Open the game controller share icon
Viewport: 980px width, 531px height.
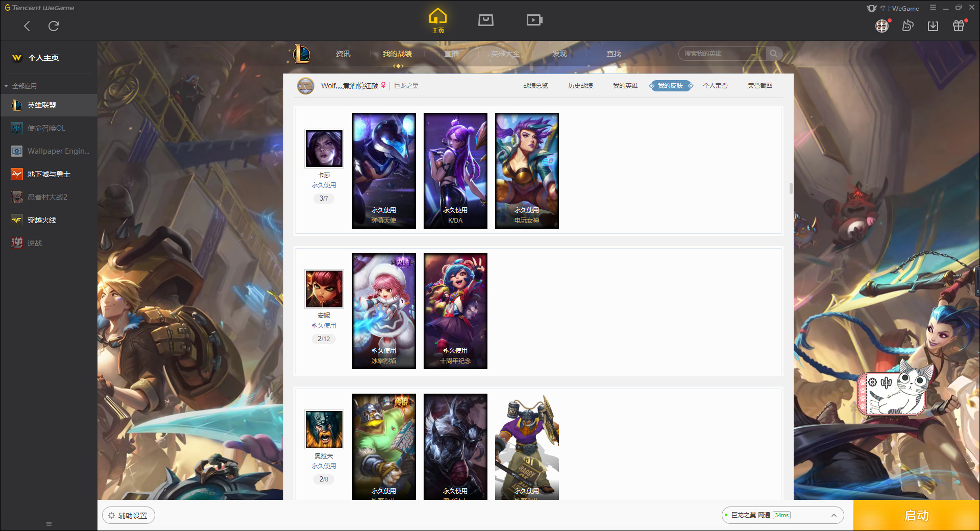click(x=908, y=26)
